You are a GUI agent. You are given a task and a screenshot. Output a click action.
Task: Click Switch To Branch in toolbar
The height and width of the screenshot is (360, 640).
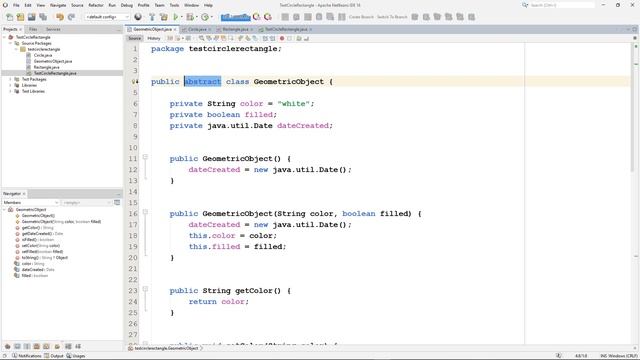392,17
